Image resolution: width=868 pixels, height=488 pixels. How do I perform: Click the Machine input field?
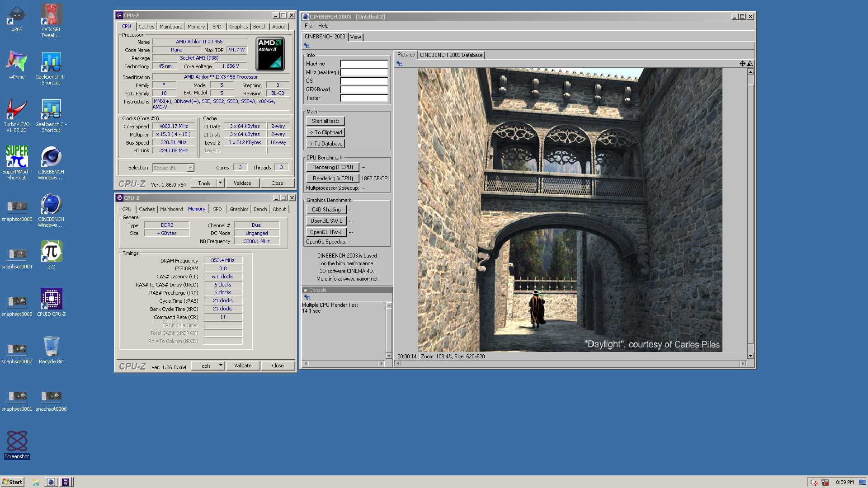tap(364, 64)
